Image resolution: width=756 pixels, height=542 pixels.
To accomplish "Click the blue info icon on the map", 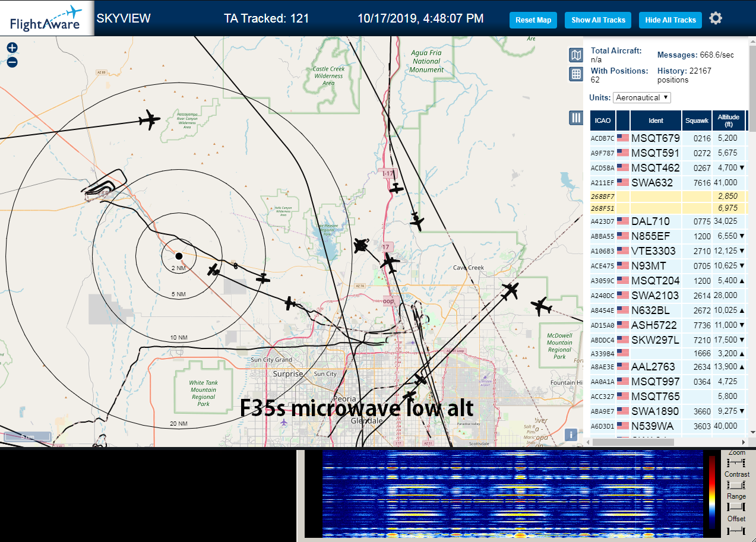I will pyautogui.click(x=571, y=435).
